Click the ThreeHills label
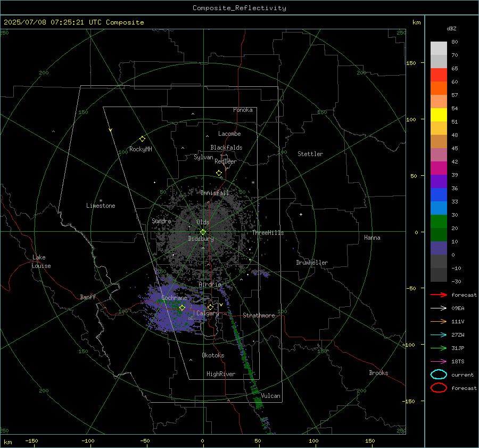 [x=268, y=233]
